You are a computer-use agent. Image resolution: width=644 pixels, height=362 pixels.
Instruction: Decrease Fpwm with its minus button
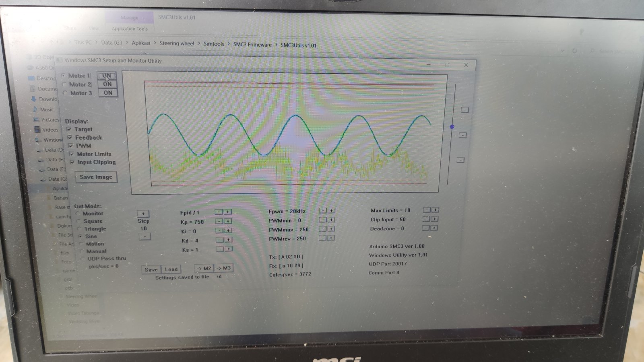point(323,210)
